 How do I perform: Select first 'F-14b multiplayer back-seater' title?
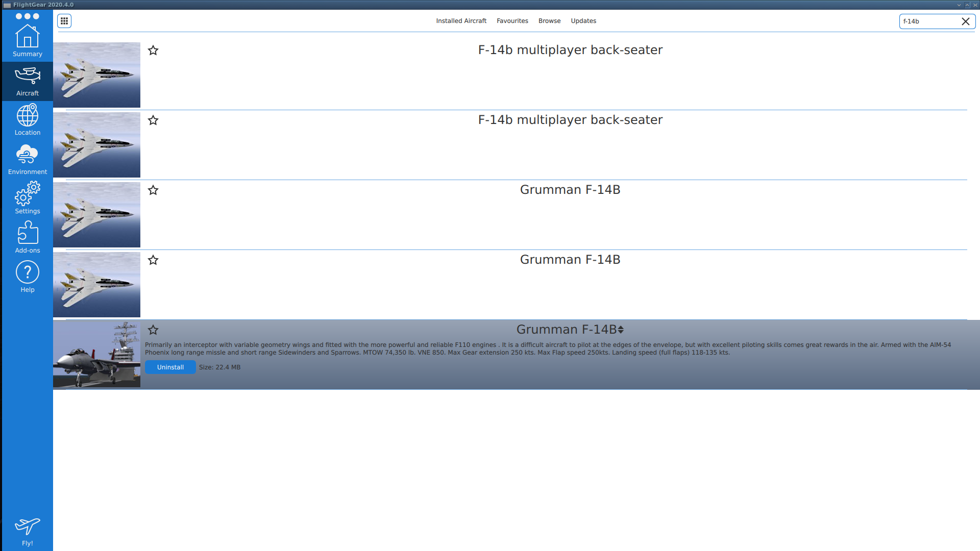570,50
